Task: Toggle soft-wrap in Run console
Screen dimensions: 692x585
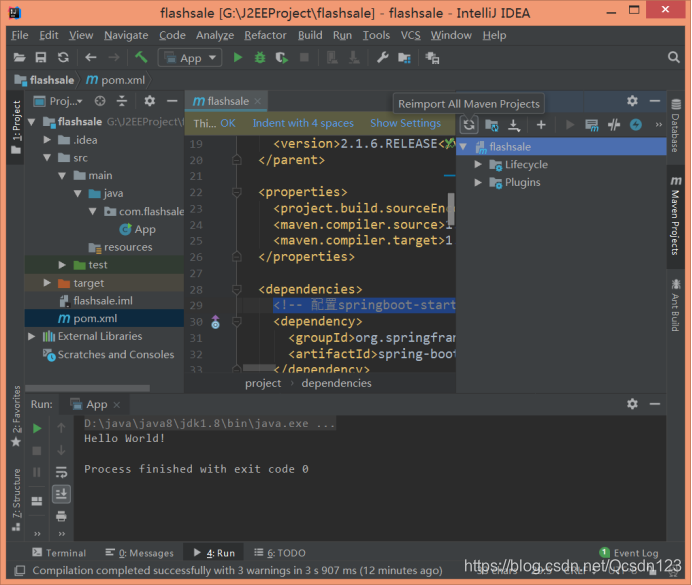Action: (x=61, y=472)
